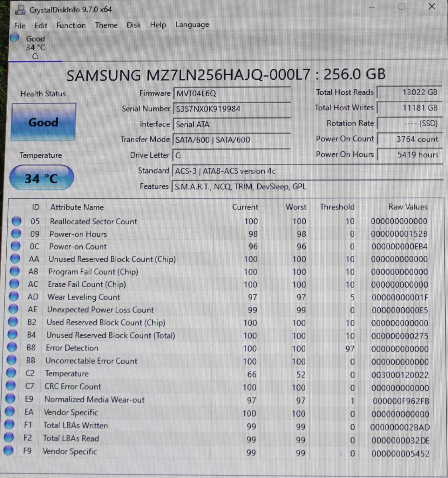
Task: Click Power On Count value 3764 count
Action: click(x=409, y=139)
